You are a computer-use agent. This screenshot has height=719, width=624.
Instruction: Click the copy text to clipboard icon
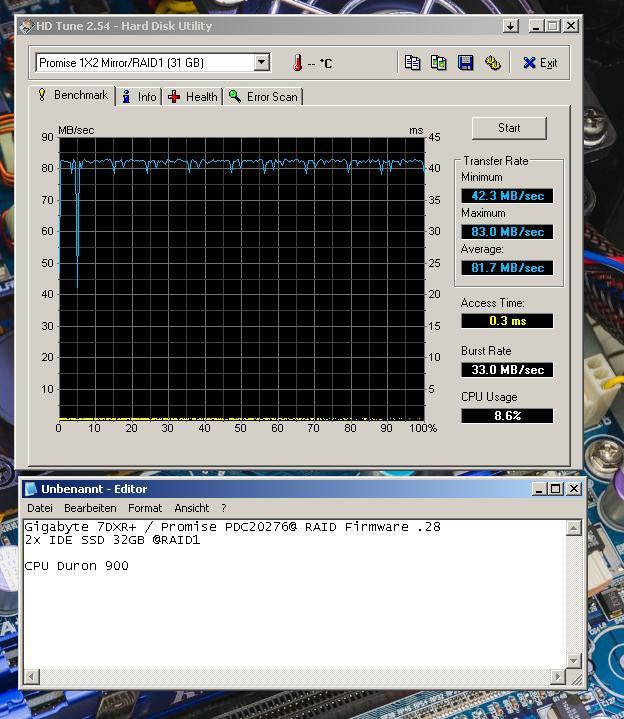point(412,62)
